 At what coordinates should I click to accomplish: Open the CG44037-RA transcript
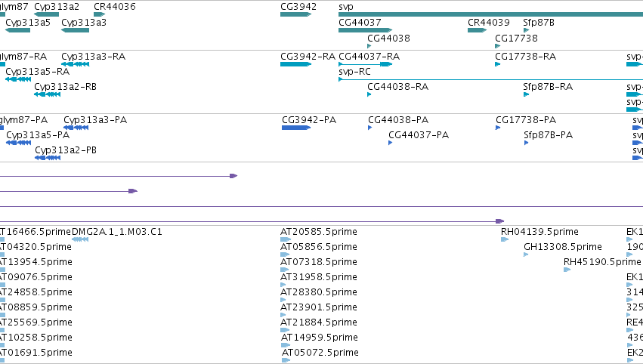[365, 64]
